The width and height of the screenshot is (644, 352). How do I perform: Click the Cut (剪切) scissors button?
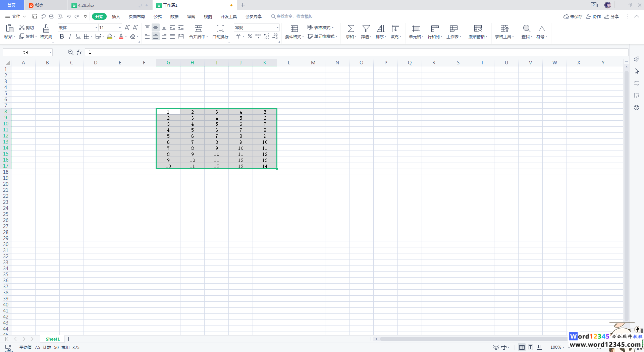click(x=26, y=27)
